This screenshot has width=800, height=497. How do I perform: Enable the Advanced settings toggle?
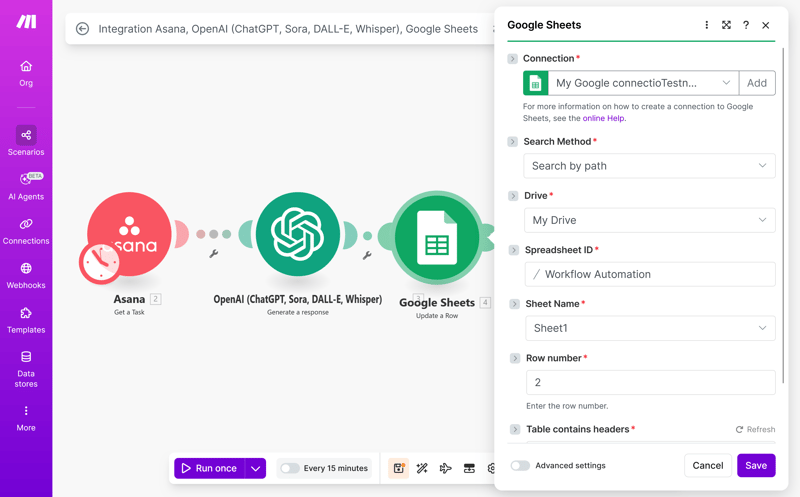[520, 465]
